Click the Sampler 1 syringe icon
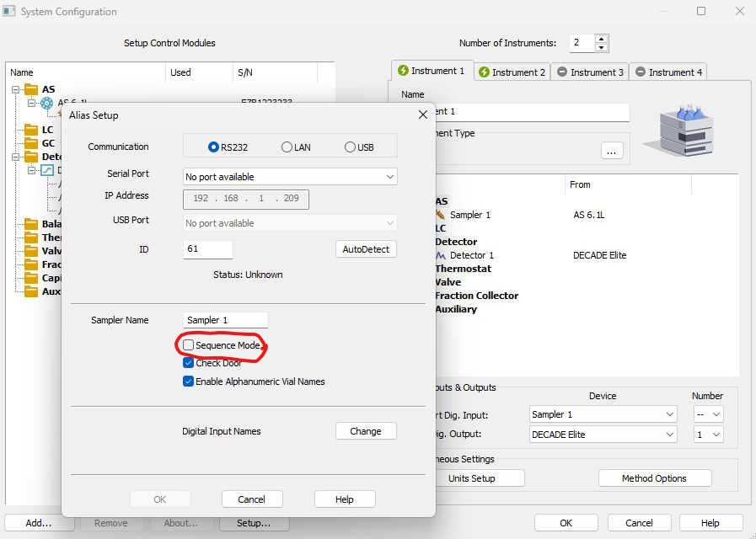756x539 pixels. coord(441,215)
